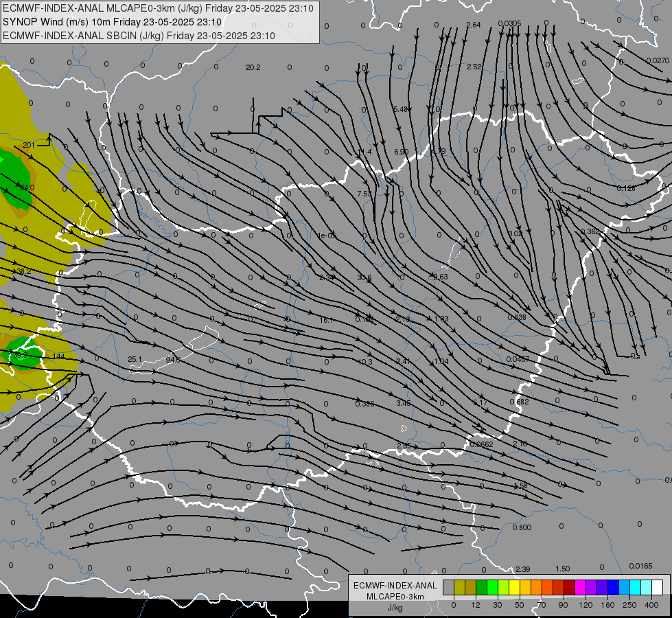672x618 pixels.
Task: Click the pure blue legend swatch
Action: [613, 588]
